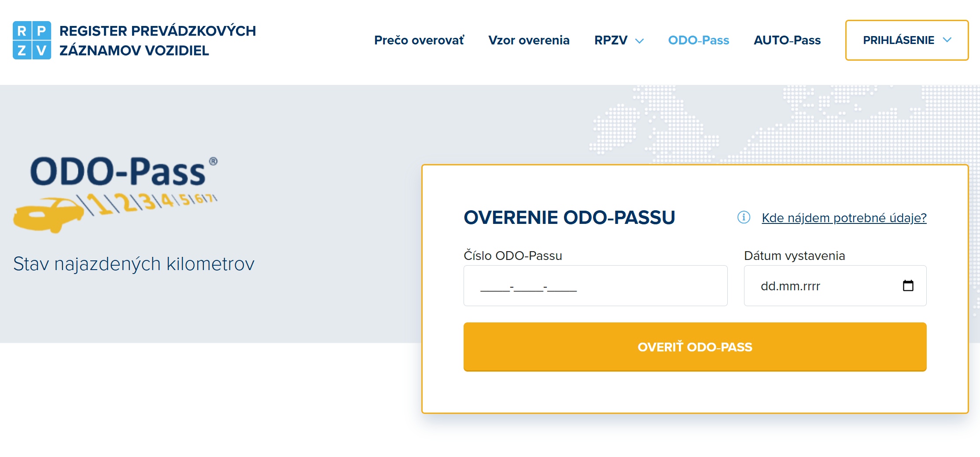Click the chevron arrow inside PRIHLÁSENIE button
The height and width of the screenshot is (457, 980).
pos(947,40)
